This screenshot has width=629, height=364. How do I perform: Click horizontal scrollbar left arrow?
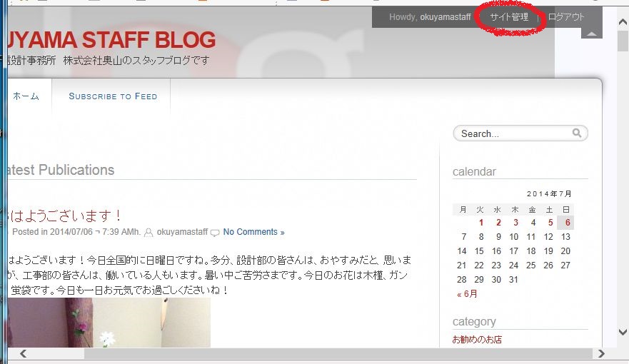pyautogui.click(x=24, y=353)
